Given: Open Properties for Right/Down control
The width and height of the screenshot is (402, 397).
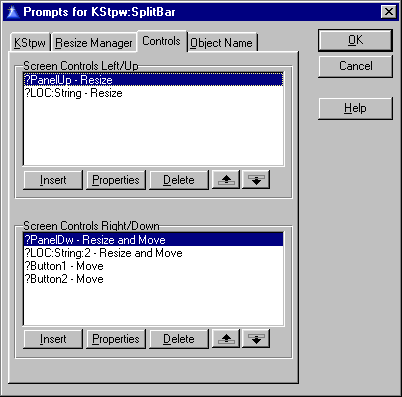Looking at the screenshot, I should [x=116, y=339].
